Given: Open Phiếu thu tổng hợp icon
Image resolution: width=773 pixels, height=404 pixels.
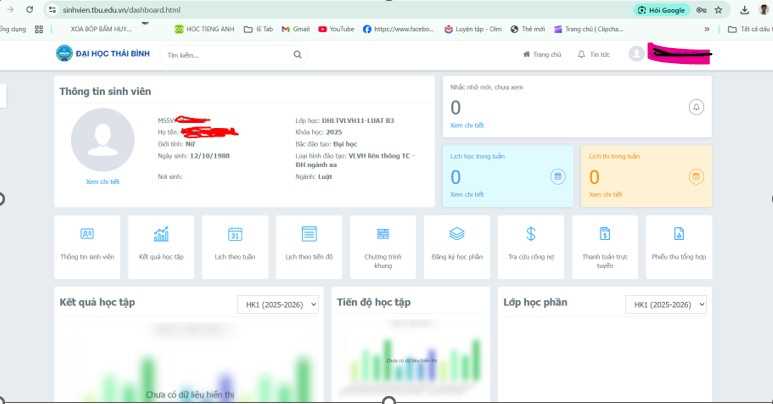Looking at the screenshot, I should point(679,234).
